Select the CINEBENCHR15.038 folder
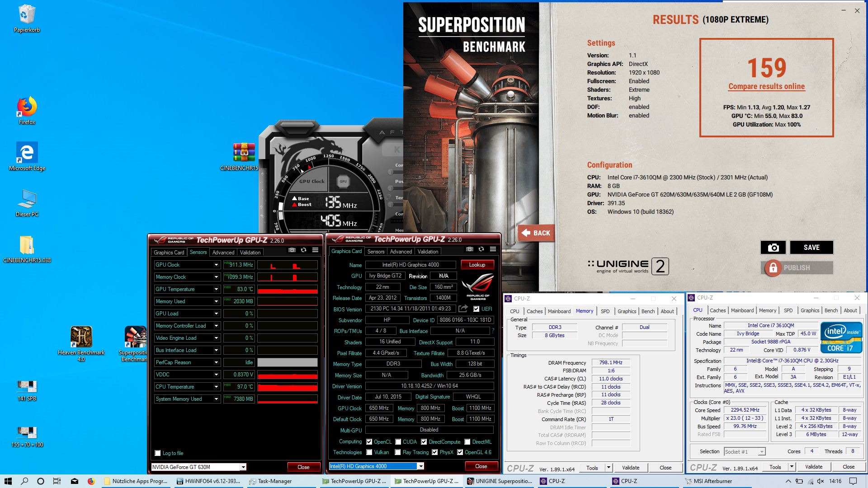868x488 pixels. coord(27,249)
